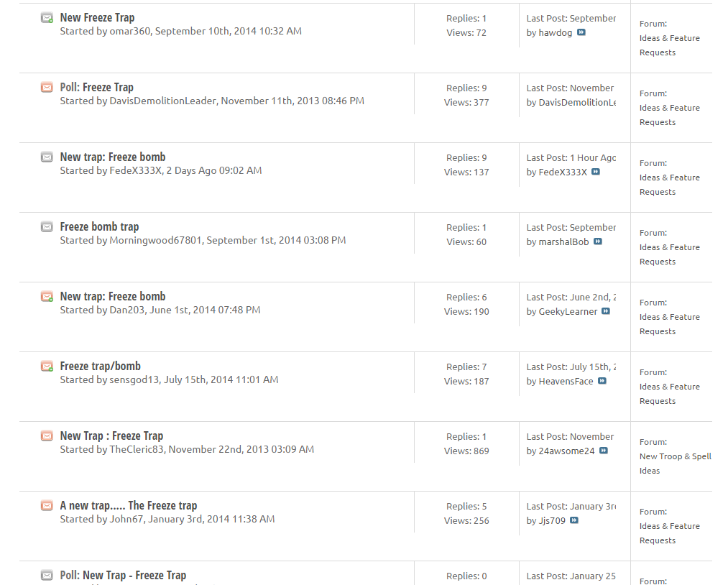Screen dimensions: 728x585
Task: Go to last post by FedeX333X arrow icon
Action: (596, 172)
